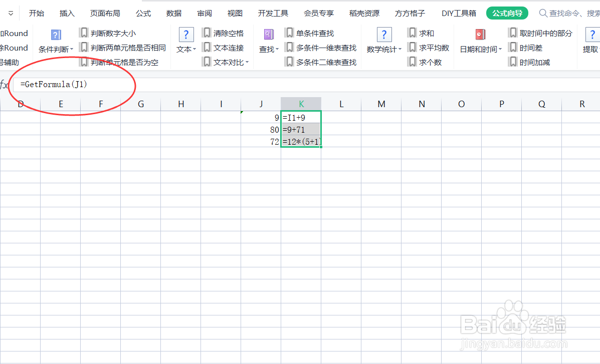Click the fx insert function icon
Screen dimensions: 600x364
4,85
